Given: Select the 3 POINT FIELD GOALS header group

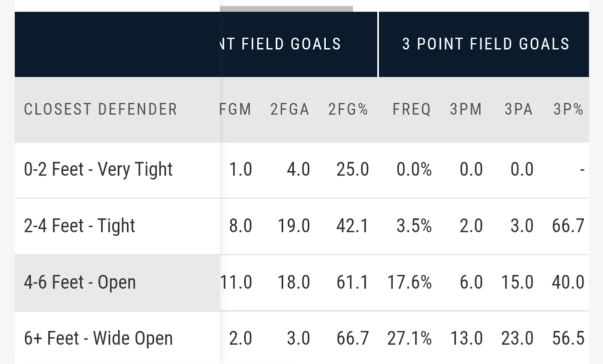Looking at the screenshot, I should pos(485,44).
